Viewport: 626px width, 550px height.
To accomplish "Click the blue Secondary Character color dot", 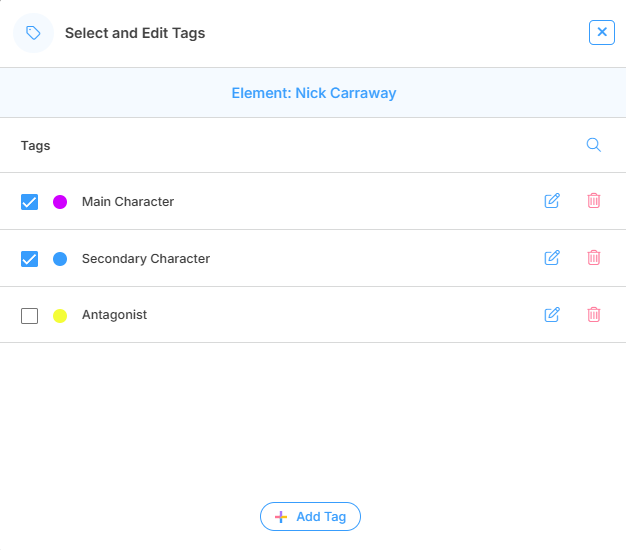I will pyautogui.click(x=60, y=259).
